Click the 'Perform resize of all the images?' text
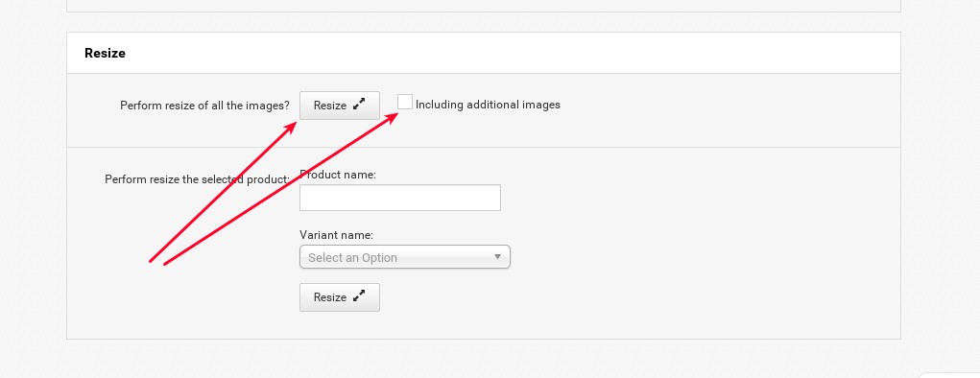 [x=205, y=106]
